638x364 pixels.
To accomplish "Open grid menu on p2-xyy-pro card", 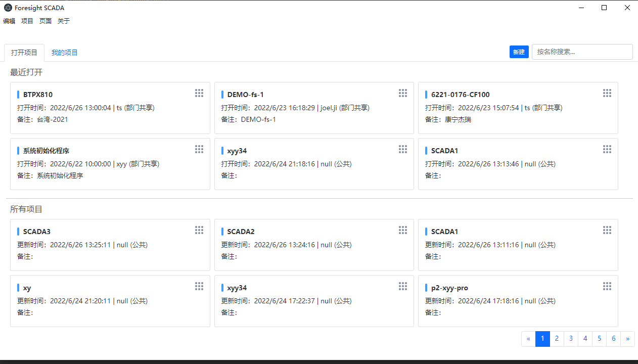I will pyautogui.click(x=607, y=286).
